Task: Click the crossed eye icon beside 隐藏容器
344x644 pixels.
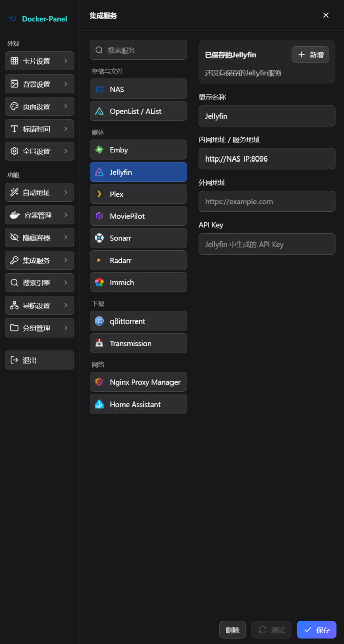Action: point(14,237)
